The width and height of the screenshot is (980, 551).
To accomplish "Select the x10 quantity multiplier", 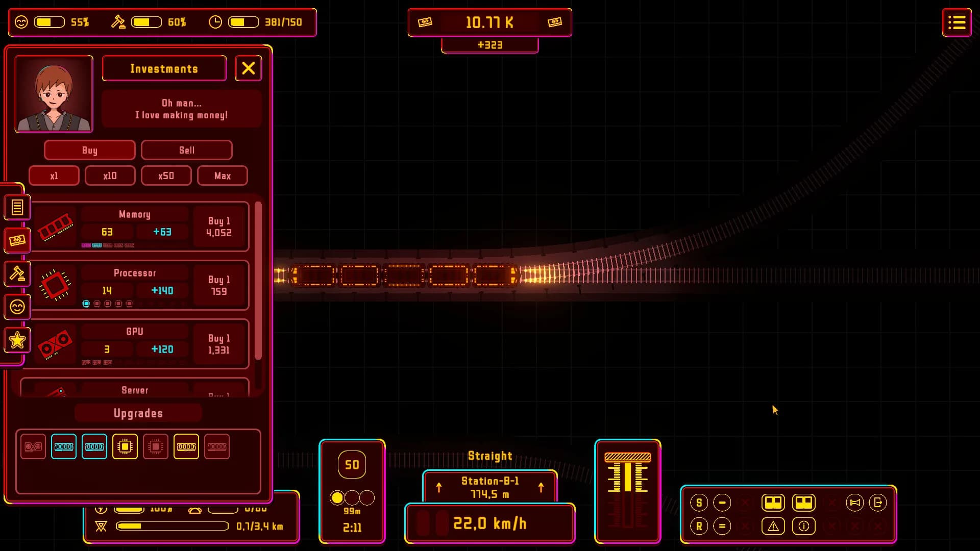I will click(x=110, y=176).
